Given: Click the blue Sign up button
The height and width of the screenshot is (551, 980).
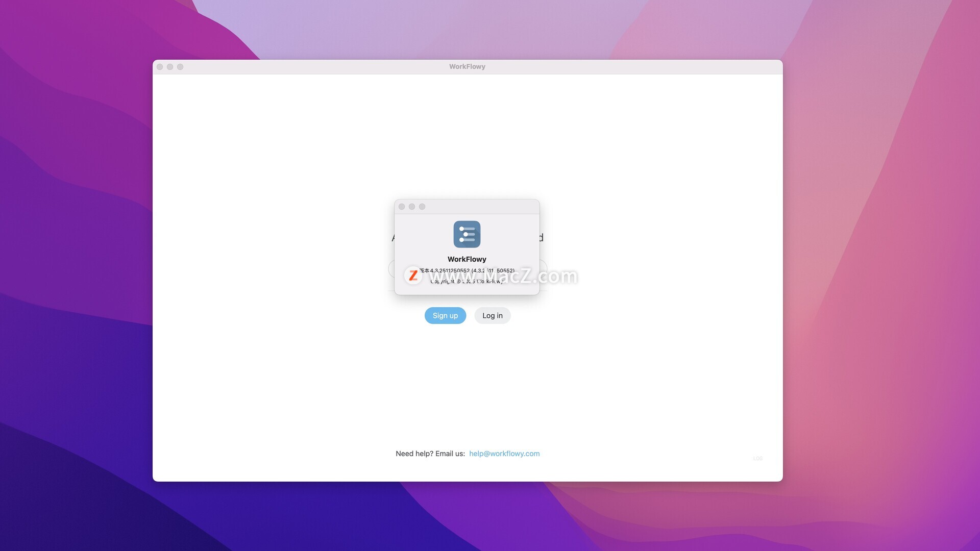Looking at the screenshot, I should pos(445,315).
